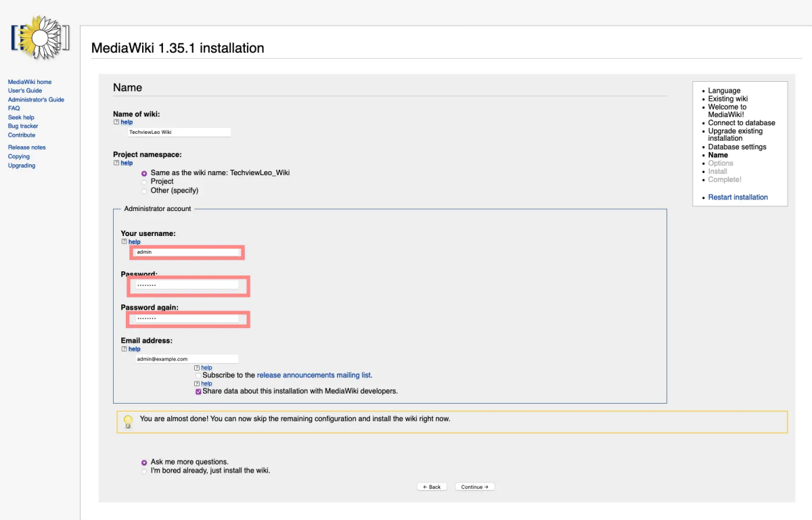Click 'Welcome to MediaWiki!' step in the list
Image resolution: width=812 pixels, height=520 pixels.
pos(727,111)
